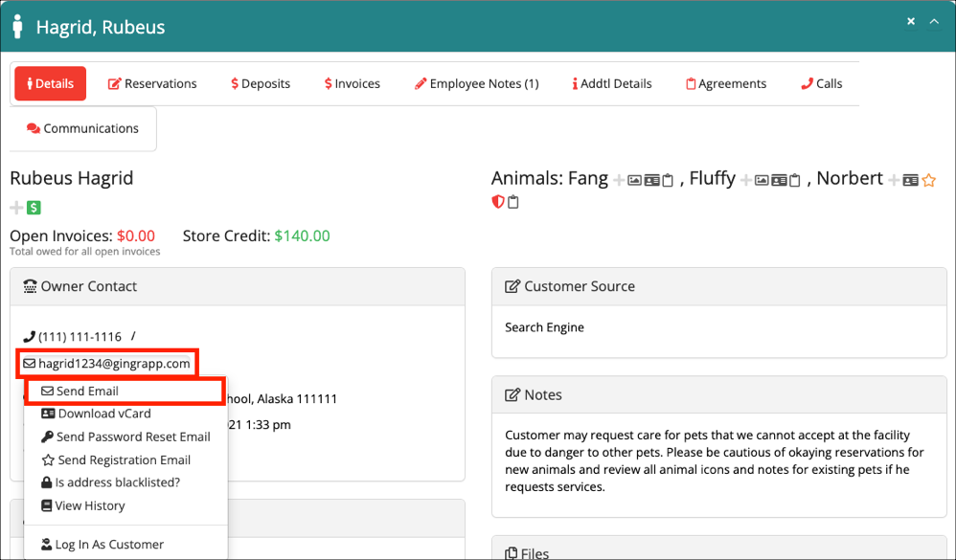Screen dimensions: 956x560
Task: Open the Agreements tab
Action: (726, 83)
